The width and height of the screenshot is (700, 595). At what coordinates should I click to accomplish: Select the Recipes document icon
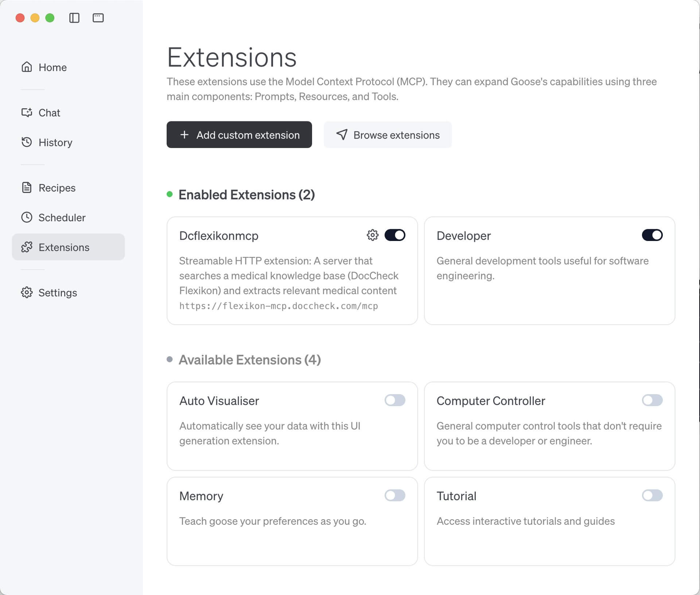pos(26,188)
